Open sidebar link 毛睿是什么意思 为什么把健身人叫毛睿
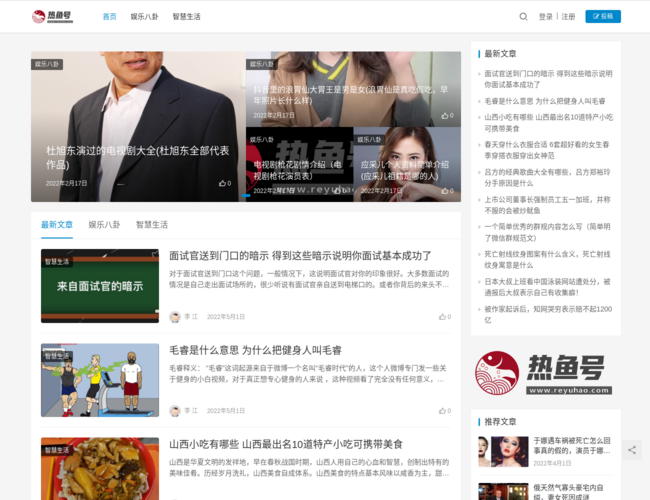Viewport: 650px width, 500px height. pos(545,101)
